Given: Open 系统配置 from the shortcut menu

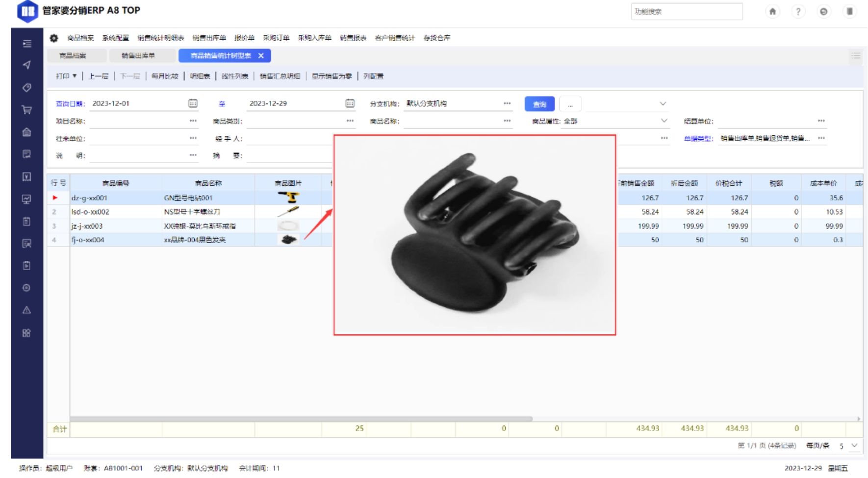Looking at the screenshot, I should 116,38.
